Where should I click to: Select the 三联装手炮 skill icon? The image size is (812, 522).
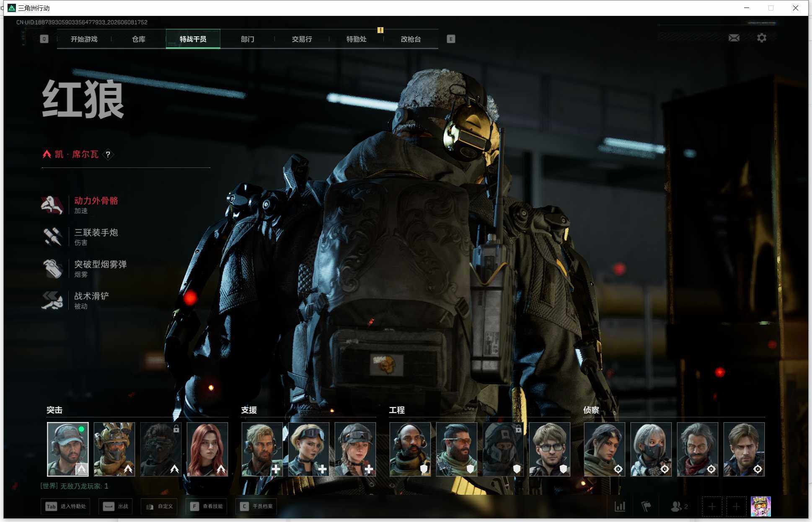click(x=52, y=237)
